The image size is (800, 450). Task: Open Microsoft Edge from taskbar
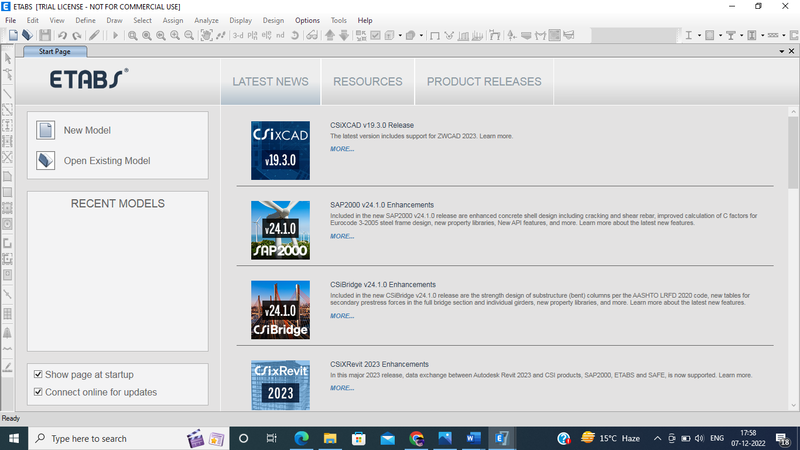(x=302, y=438)
